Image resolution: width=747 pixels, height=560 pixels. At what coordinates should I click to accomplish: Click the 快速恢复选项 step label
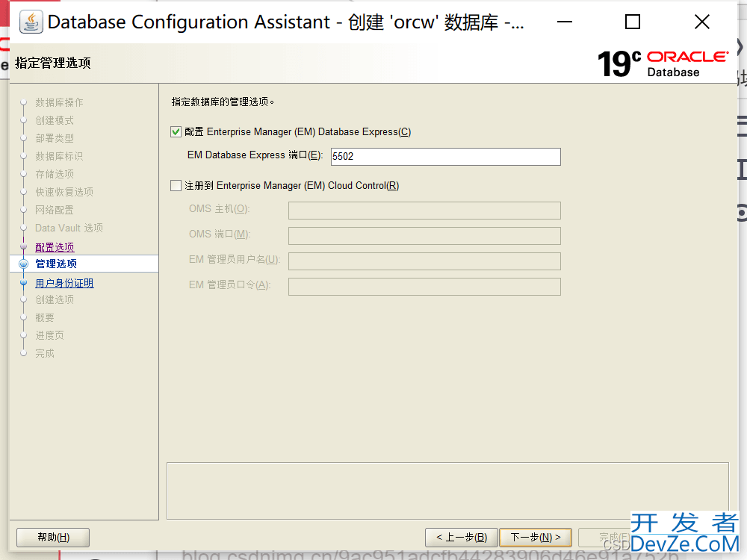(64, 192)
